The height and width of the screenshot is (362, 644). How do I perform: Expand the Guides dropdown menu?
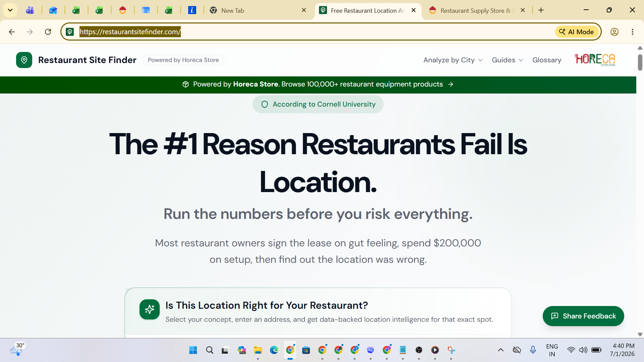(507, 60)
